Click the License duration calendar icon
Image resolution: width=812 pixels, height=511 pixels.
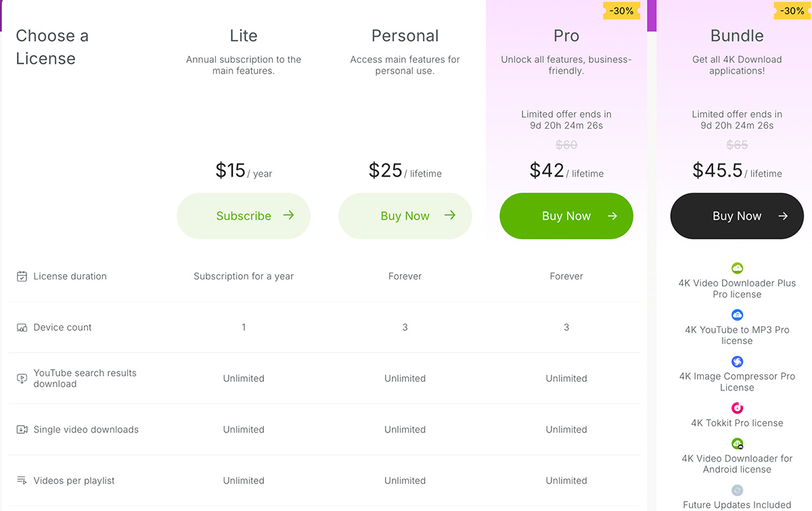point(22,276)
